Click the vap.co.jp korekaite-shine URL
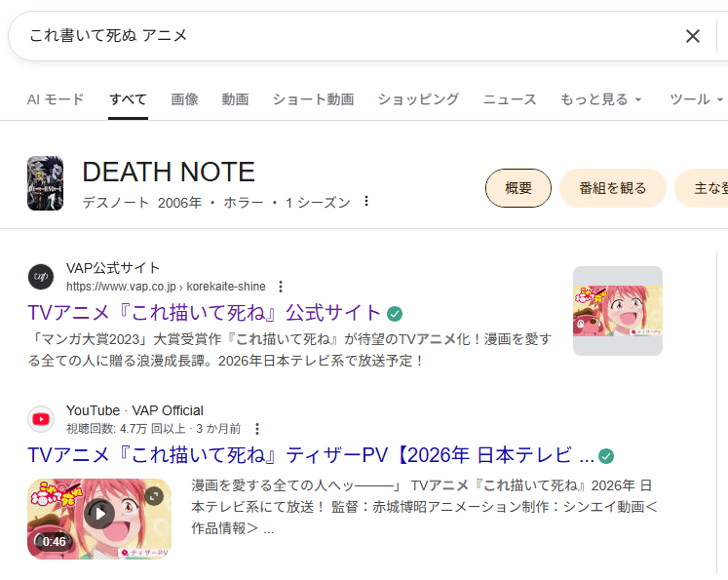 point(166,287)
